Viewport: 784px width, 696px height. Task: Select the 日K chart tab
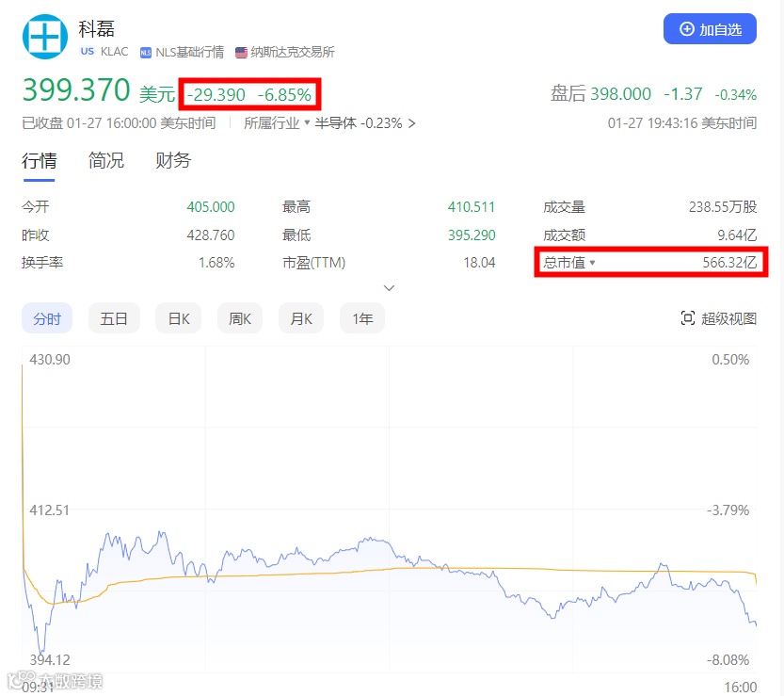(x=179, y=318)
